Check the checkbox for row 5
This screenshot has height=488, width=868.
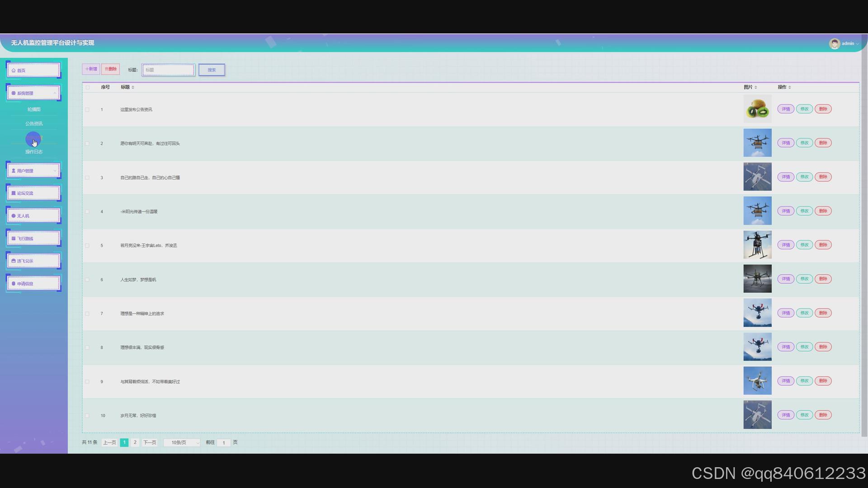(88, 245)
